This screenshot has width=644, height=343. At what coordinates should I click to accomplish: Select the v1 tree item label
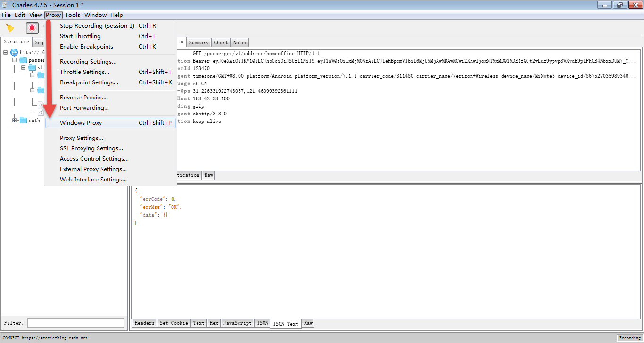(40, 67)
